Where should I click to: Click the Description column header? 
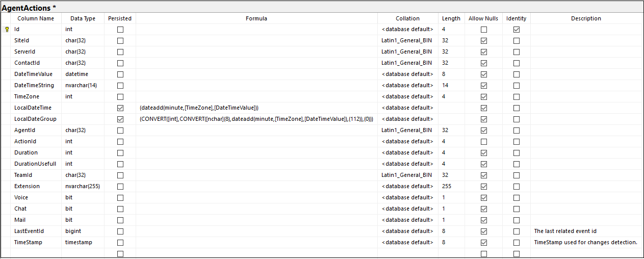[x=586, y=18]
